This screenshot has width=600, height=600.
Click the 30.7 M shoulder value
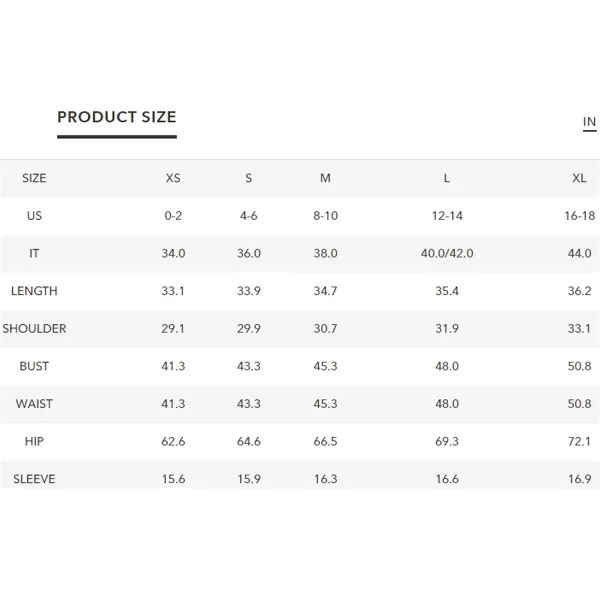point(325,329)
